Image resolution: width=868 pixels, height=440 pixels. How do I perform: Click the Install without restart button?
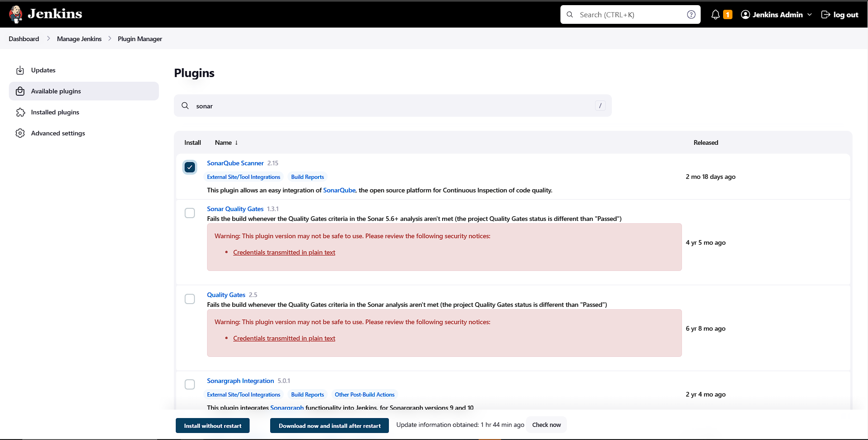click(x=212, y=426)
